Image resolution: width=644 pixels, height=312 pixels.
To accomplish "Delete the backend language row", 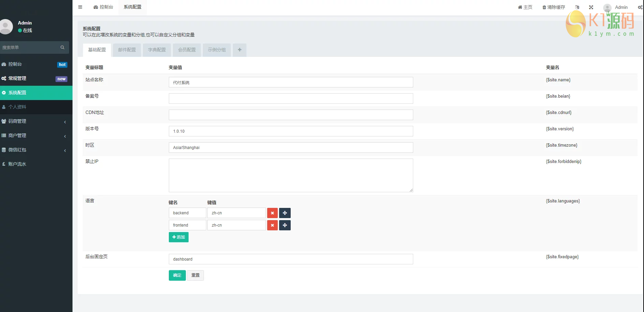I will [272, 213].
